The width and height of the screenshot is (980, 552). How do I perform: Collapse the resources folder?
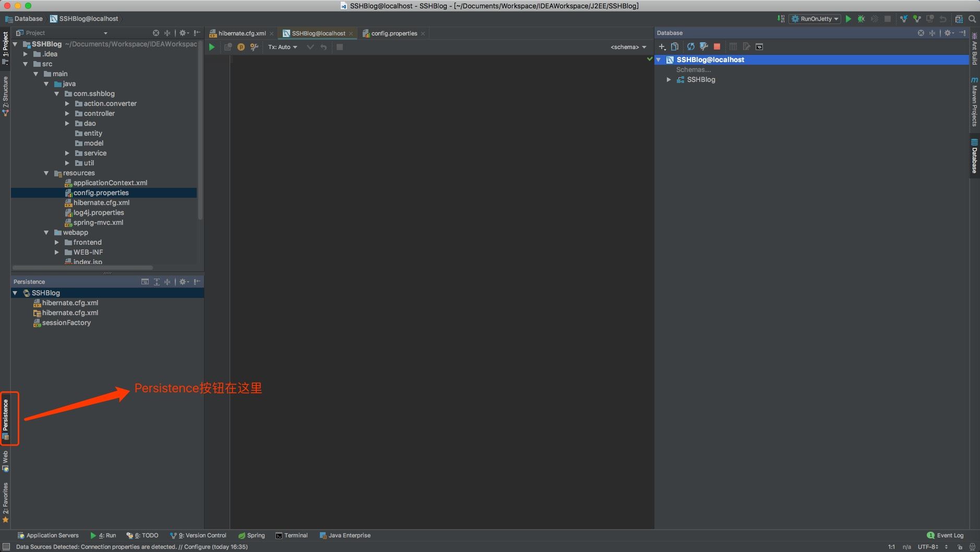[46, 173]
